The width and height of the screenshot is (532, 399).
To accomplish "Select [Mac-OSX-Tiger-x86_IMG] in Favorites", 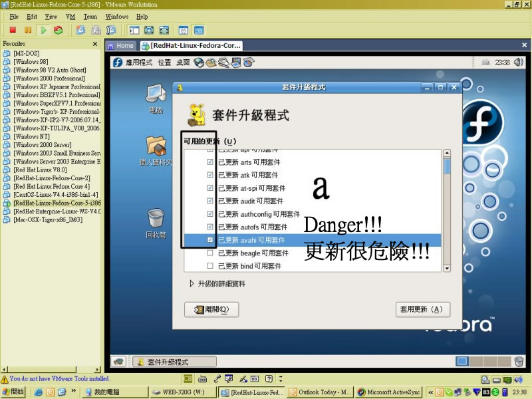I will pos(48,219).
